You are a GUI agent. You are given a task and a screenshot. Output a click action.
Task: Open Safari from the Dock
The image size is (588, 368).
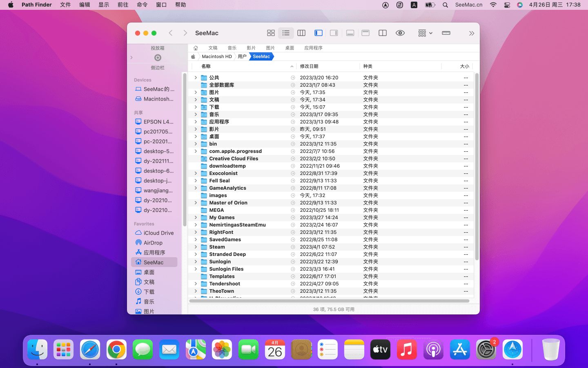[90, 350]
